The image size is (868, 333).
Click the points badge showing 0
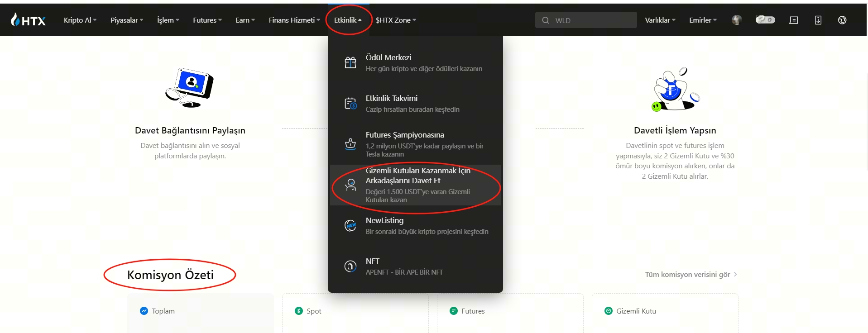click(765, 19)
